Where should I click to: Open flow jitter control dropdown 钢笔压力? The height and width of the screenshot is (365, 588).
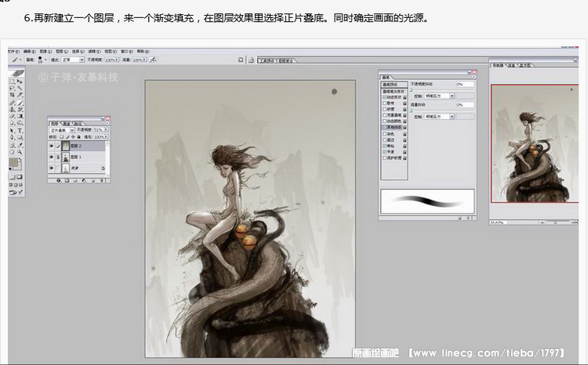coord(440,117)
